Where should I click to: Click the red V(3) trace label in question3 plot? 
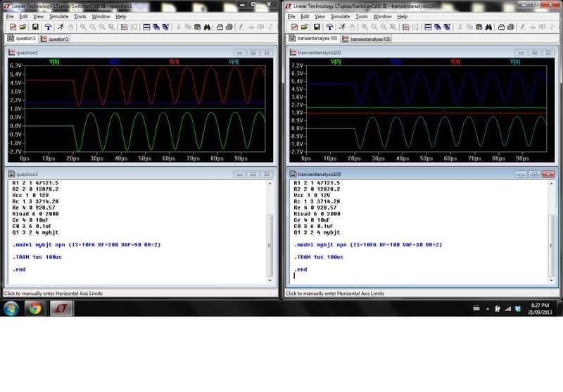point(173,62)
